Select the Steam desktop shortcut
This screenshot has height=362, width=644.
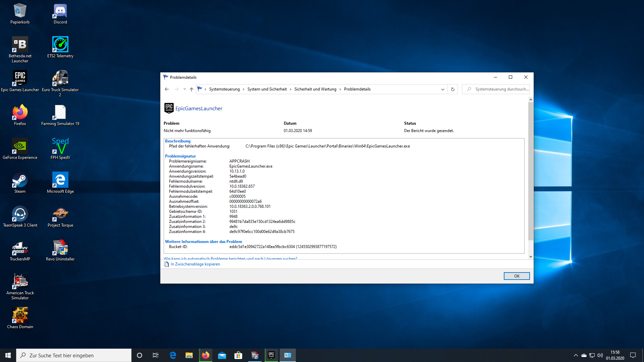[20, 183]
